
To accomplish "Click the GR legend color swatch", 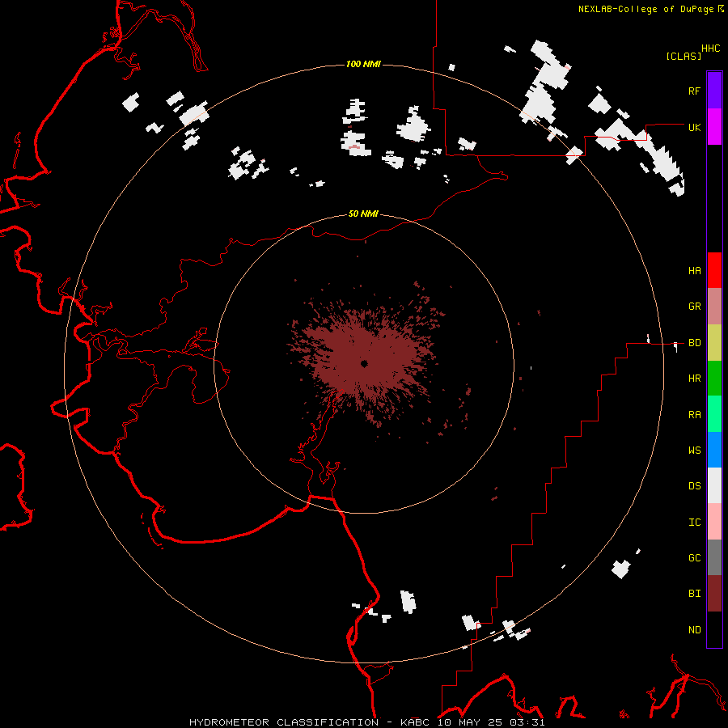I will point(714,307).
